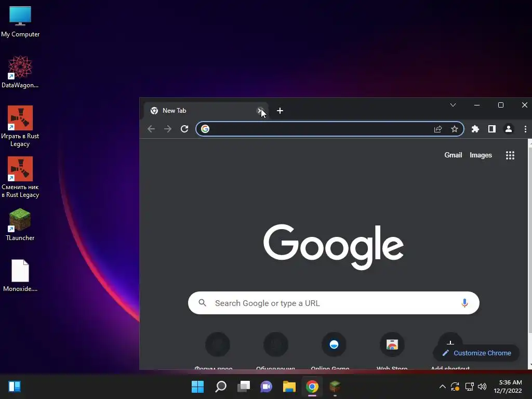
Task: Open the My Computer desktop icon
Action: pos(20,21)
